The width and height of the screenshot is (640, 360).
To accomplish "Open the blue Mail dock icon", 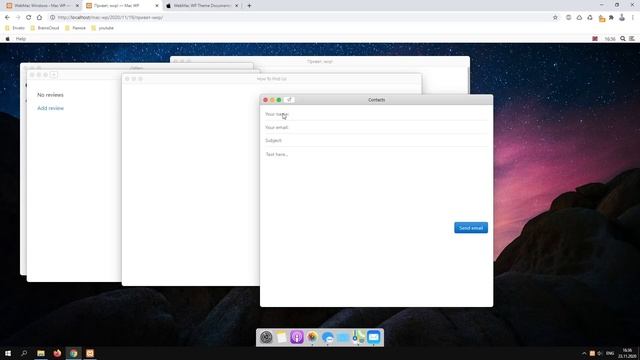I will tap(373, 338).
